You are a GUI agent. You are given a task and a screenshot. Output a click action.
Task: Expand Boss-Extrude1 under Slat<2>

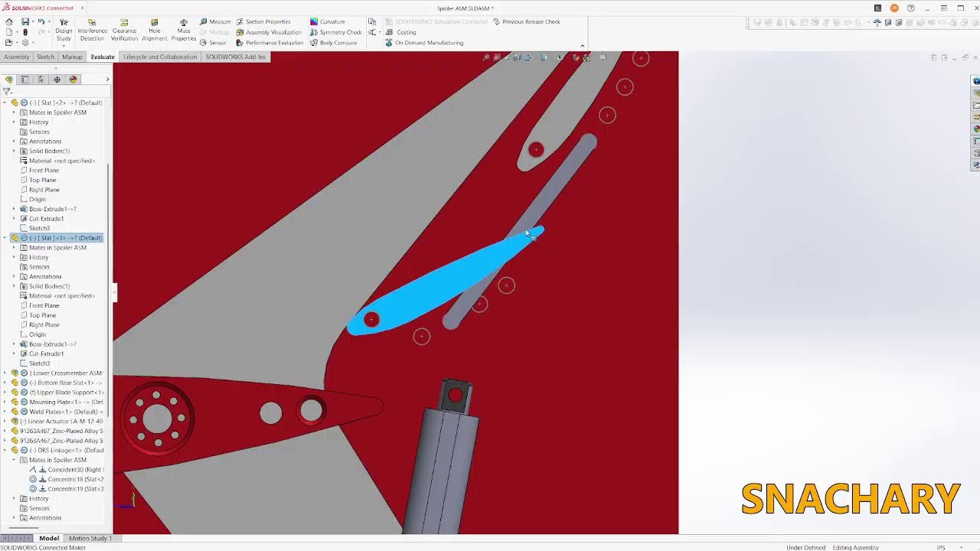[x=14, y=209]
